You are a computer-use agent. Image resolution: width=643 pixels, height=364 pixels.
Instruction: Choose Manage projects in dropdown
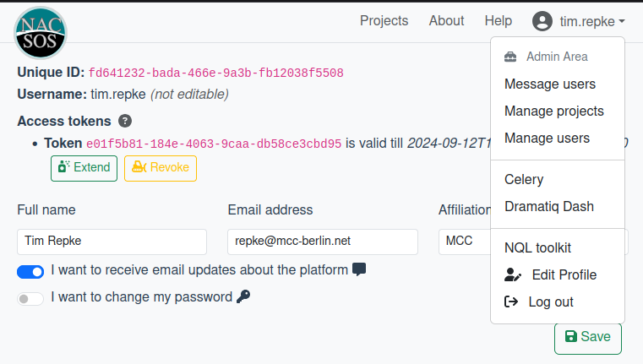point(553,111)
